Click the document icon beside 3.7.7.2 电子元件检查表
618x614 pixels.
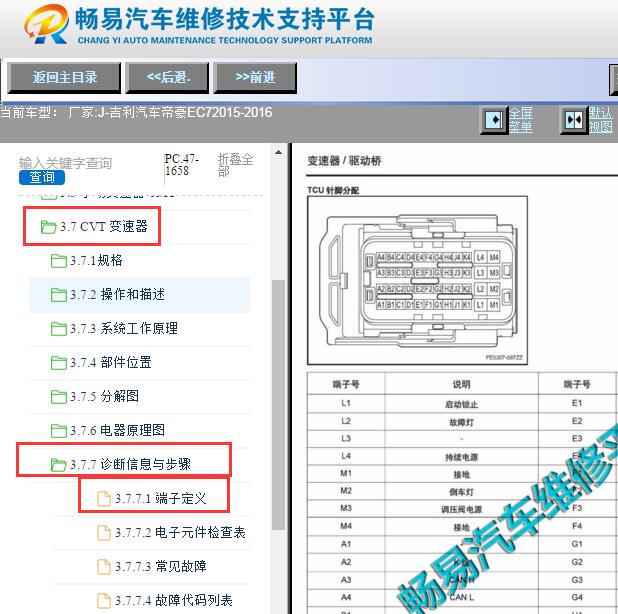pyautogui.click(x=104, y=532)
